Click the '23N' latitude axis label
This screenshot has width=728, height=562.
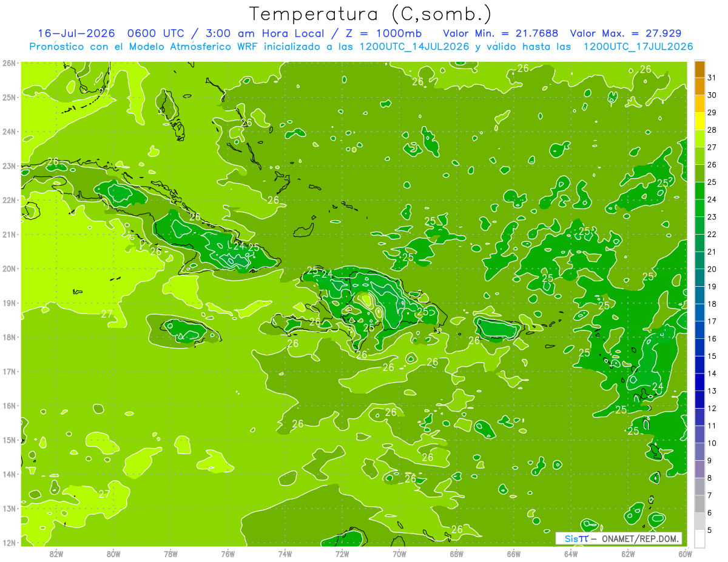pyautogui.click(x=8, y=166)
